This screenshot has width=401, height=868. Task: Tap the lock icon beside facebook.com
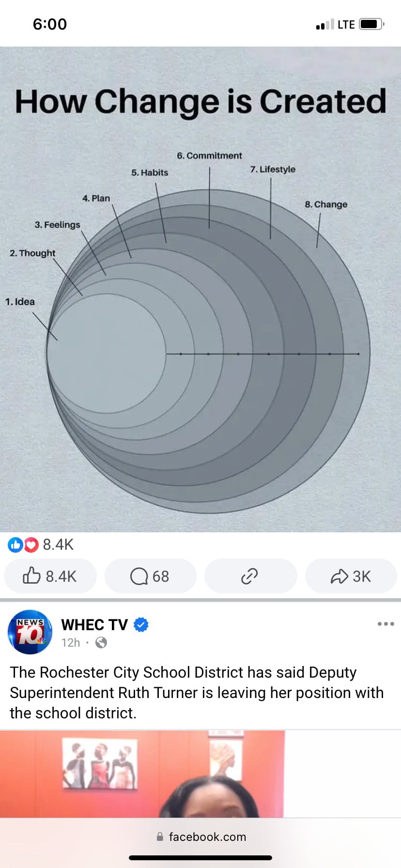point(160,837)
